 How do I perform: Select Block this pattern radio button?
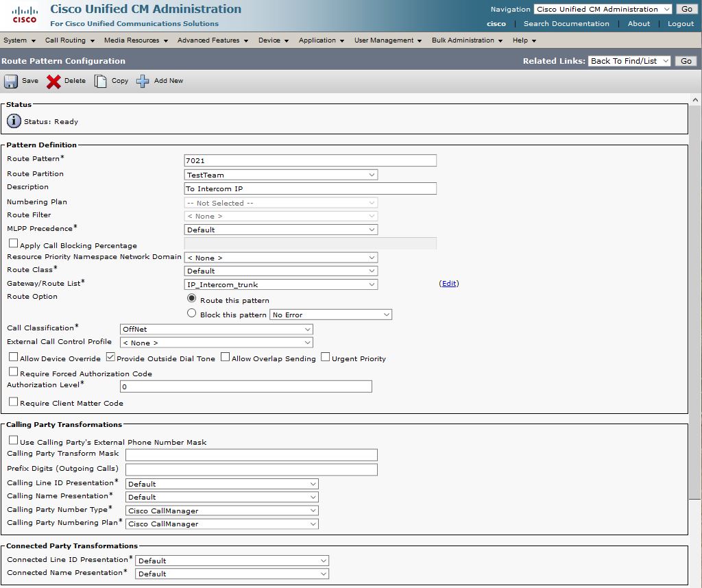pos(192,313)
